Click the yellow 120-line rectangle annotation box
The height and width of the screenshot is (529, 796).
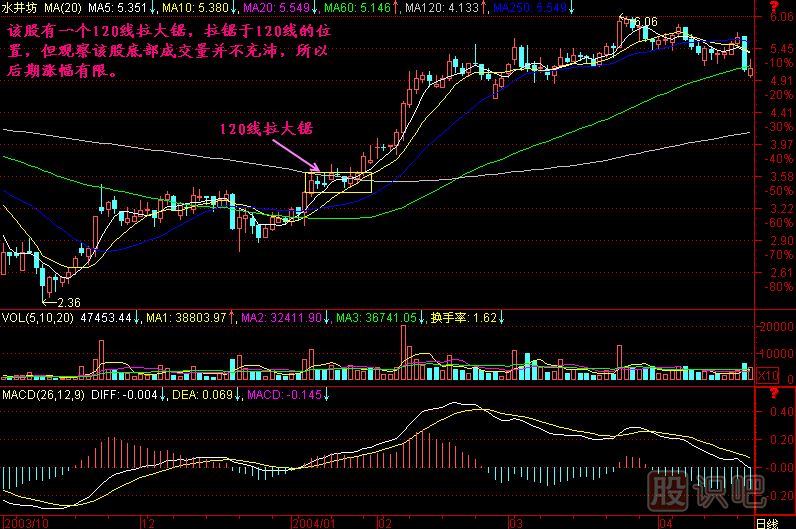(x=338, y=182)
